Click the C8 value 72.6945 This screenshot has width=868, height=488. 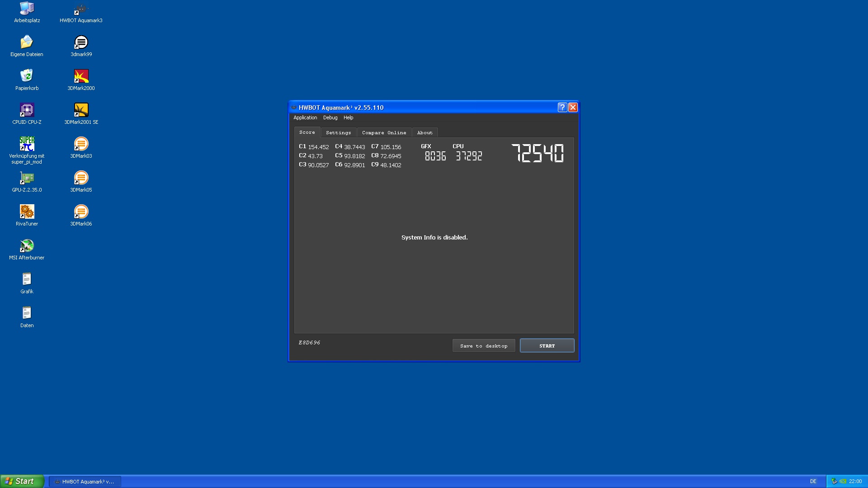tap(391, 156)
